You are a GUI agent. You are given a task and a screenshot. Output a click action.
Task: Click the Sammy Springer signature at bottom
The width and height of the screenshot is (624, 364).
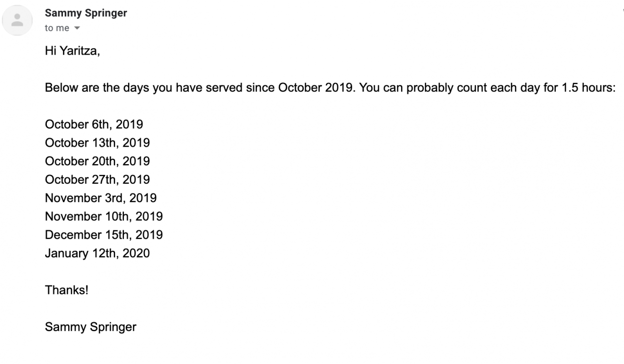pos(91,327)
